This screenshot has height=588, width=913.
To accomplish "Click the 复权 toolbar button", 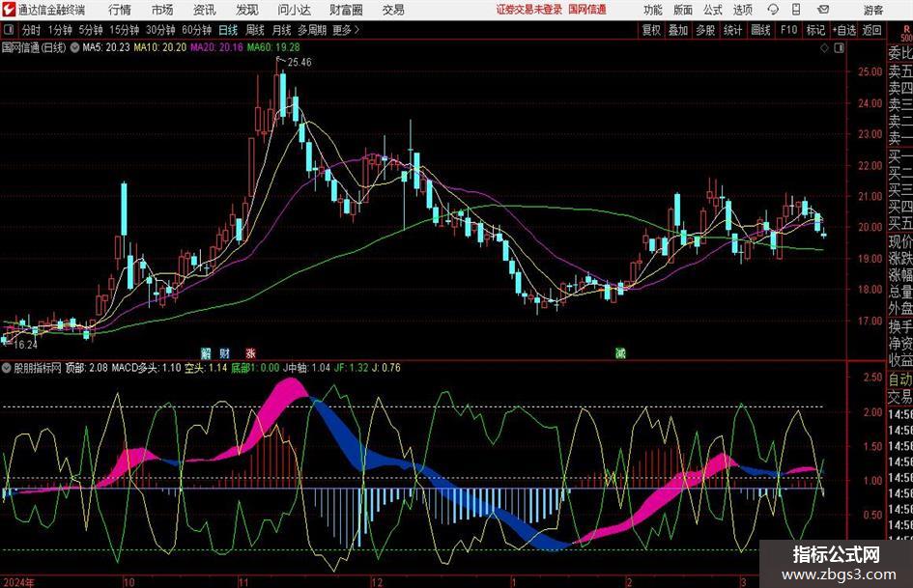I will point(651,30).
